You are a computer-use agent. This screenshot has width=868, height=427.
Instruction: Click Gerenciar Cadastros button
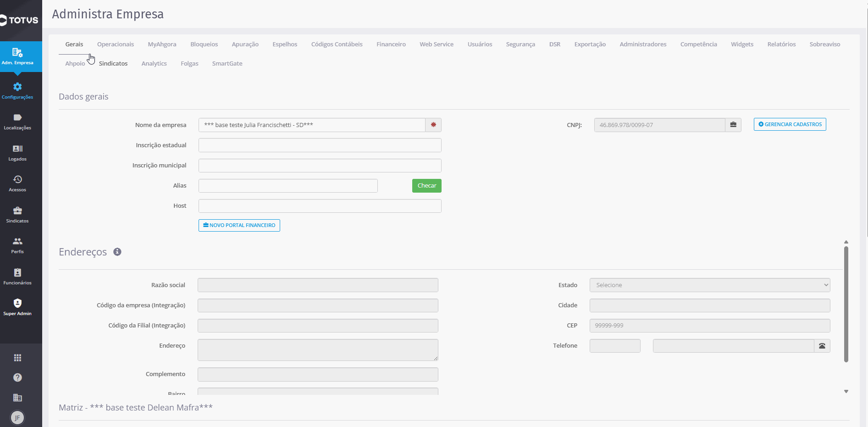point(790,124)
